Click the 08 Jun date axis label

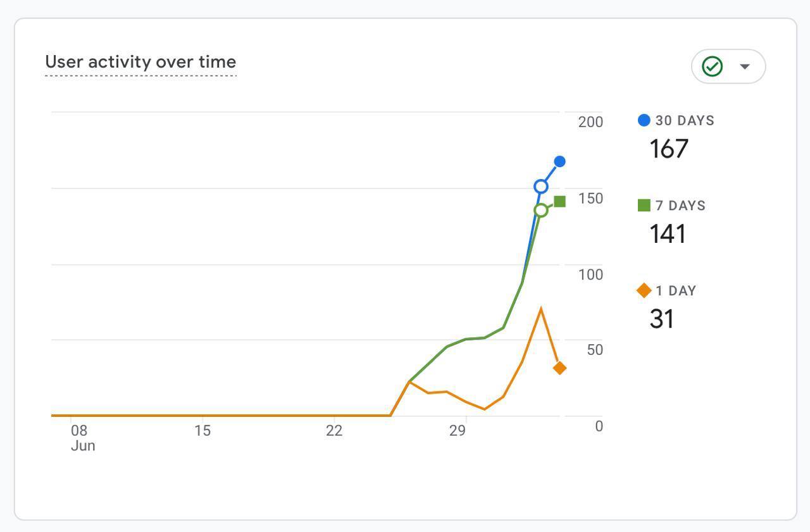(x=80, y=438)
